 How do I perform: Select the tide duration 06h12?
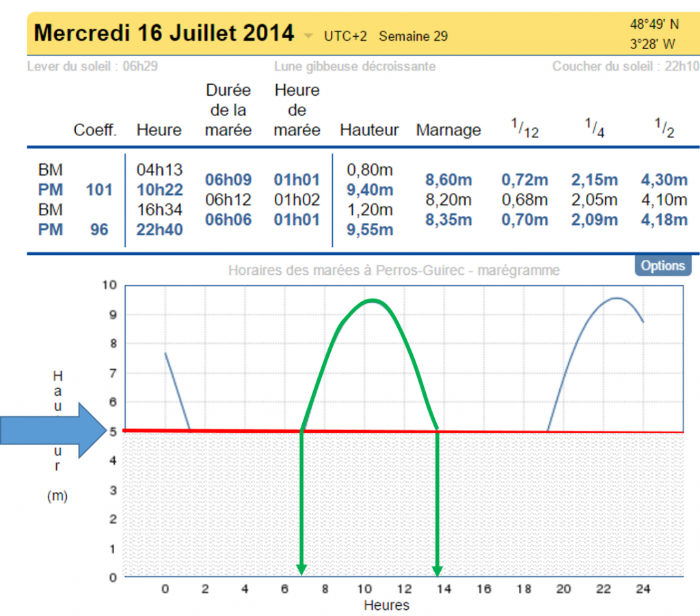tap(228, 200)
